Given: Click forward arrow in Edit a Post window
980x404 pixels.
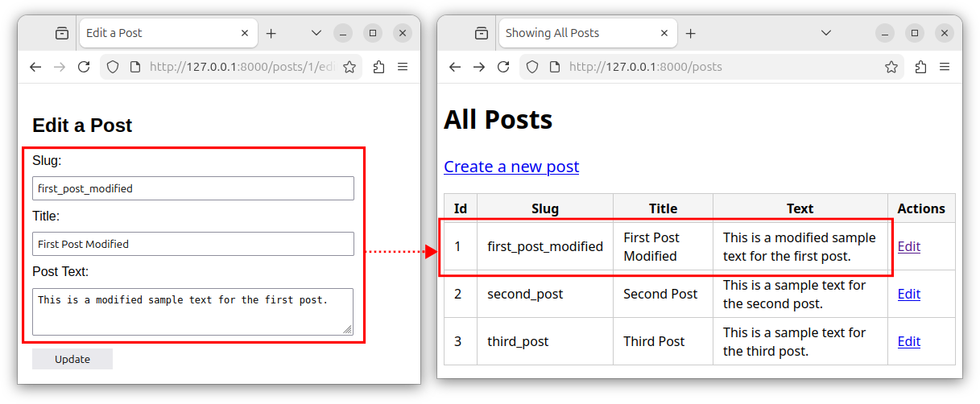Looking at the screenshot, I should click(x=59, y=67).
